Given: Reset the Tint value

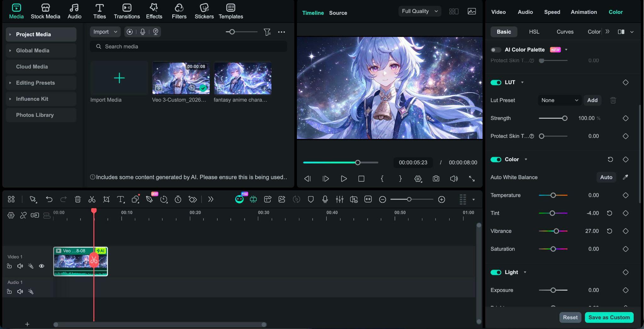Looking at the screenshot, I should [x=609, y=213].
